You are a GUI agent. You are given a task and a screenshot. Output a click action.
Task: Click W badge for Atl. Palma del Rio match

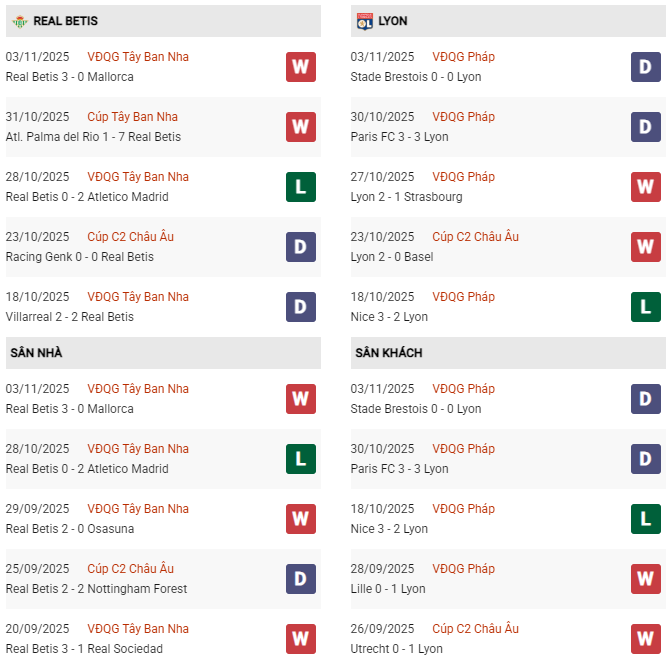(300, 127)
